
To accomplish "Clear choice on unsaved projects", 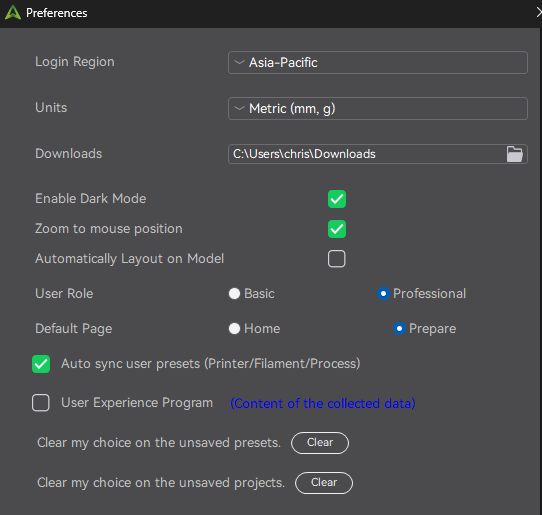I will (324, 483).
